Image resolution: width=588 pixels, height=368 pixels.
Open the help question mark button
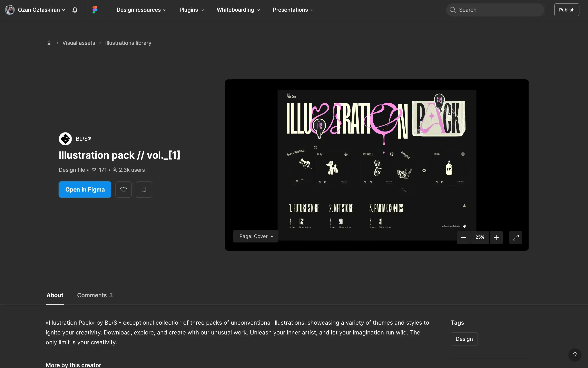click(575, 355)
